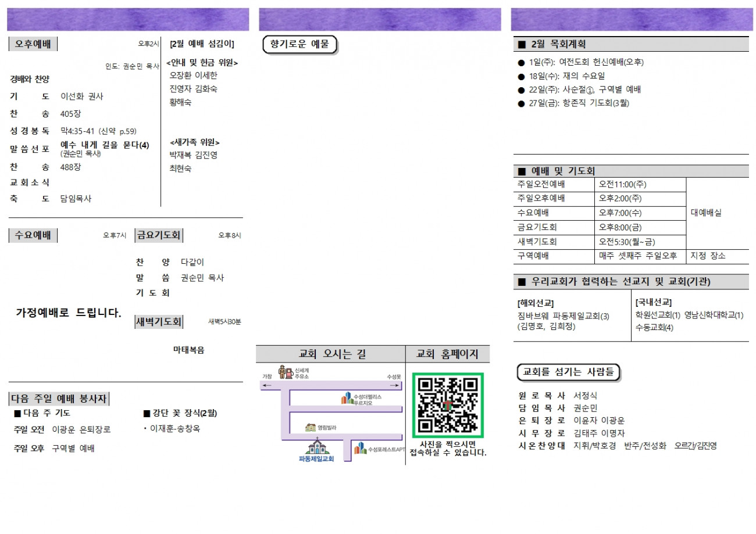756x534 pixels.
Task: Select the '교회를 섬기는 사람들' title box
Action: pos(568,372)
